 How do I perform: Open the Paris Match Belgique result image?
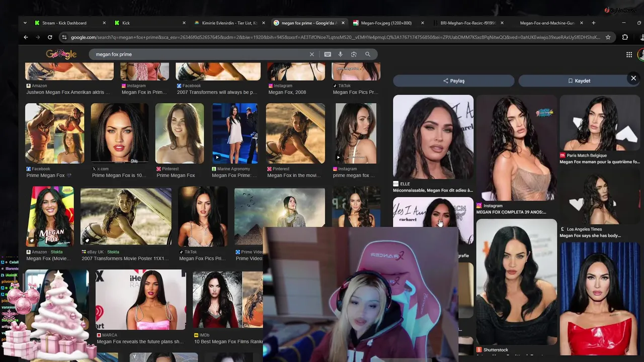coord(600,123)
